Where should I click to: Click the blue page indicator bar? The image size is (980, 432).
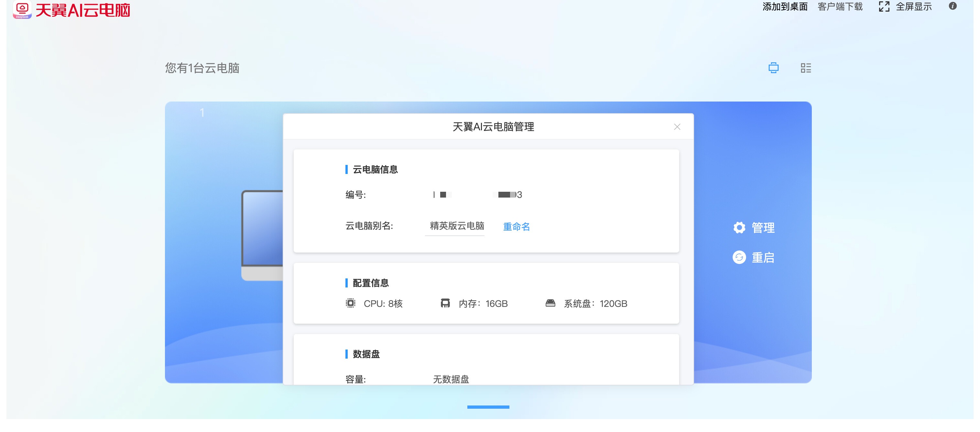pyautogui.click(x=488, y=407)
